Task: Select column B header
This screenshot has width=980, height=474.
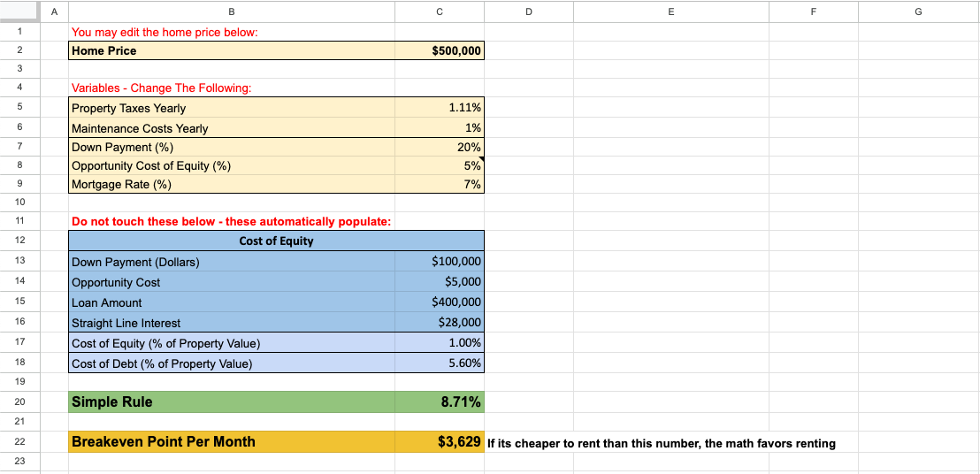Action: (x=232, y=11)
